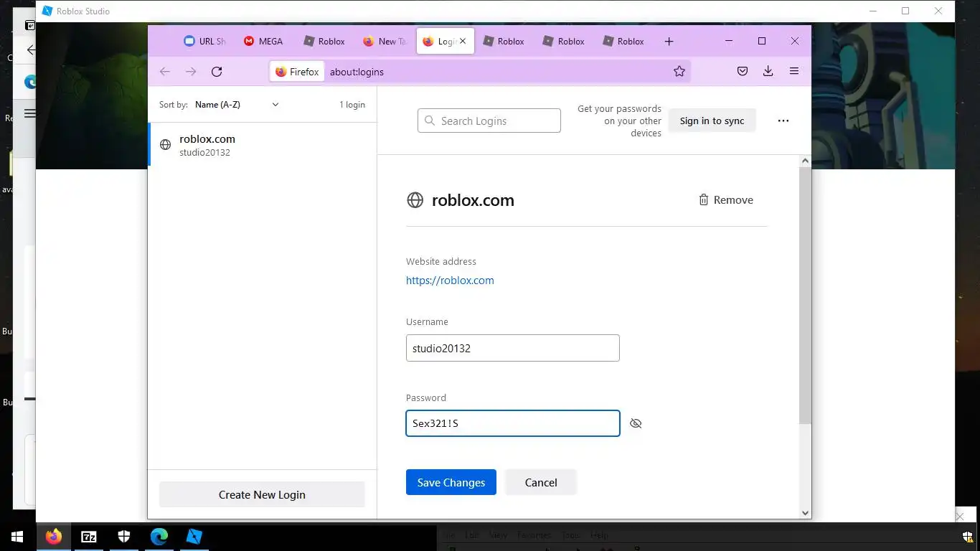
Task: Toggle password visibility eye icon
Action: click(x=636, y=423)
